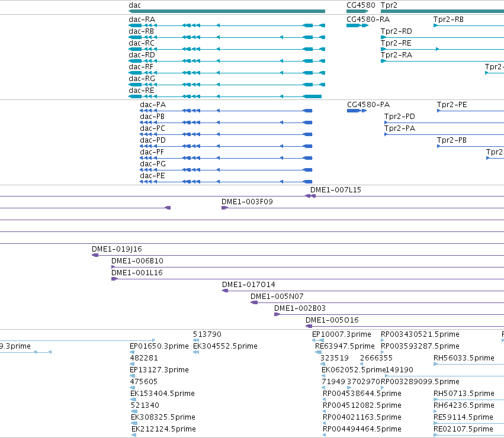The width and height of the screenshot is (504, 438).
Task: Click EST feature 513790
Action: point(207,334)
